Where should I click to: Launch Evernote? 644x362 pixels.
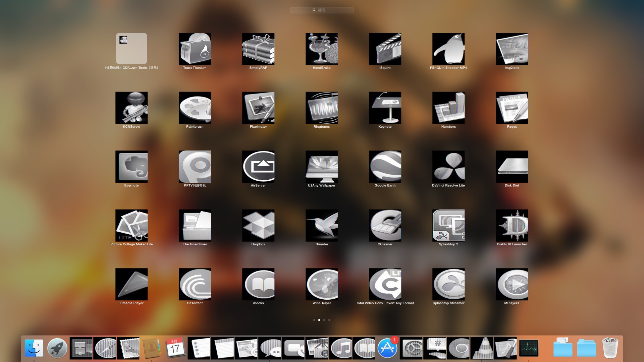pyautogui.click(x=131, y=167)
